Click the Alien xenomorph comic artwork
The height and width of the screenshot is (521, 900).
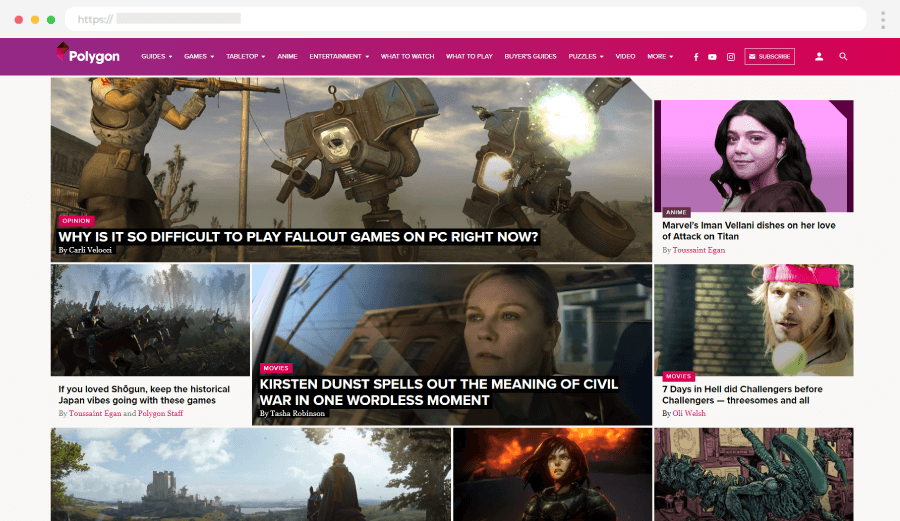[x=754, y=475]
